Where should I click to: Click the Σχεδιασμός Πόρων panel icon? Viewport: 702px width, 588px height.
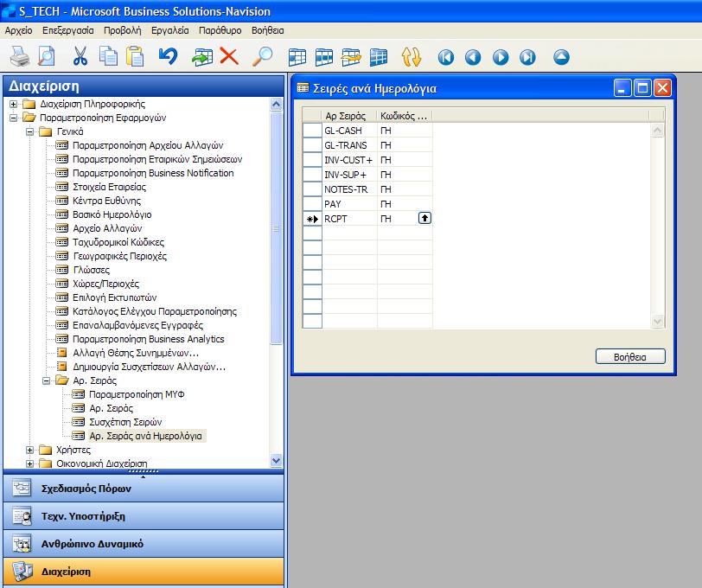(22, 489)
